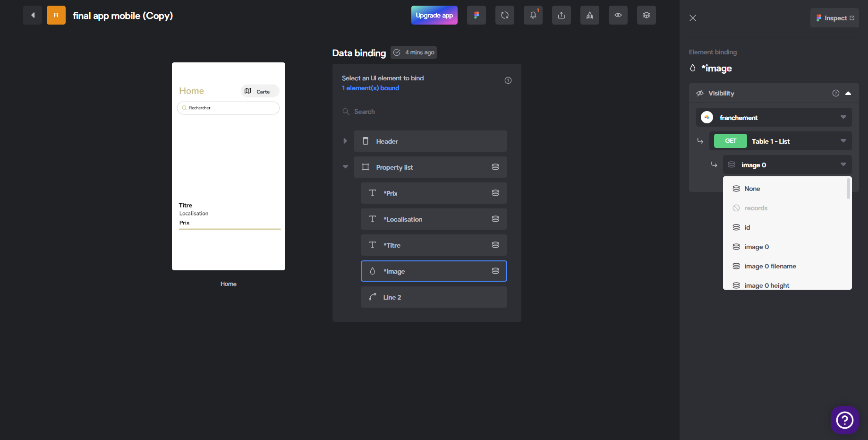The height and width of the screenshot is (440, 868).
Task: Click the preview eye icon
Action: click(618, 15)
